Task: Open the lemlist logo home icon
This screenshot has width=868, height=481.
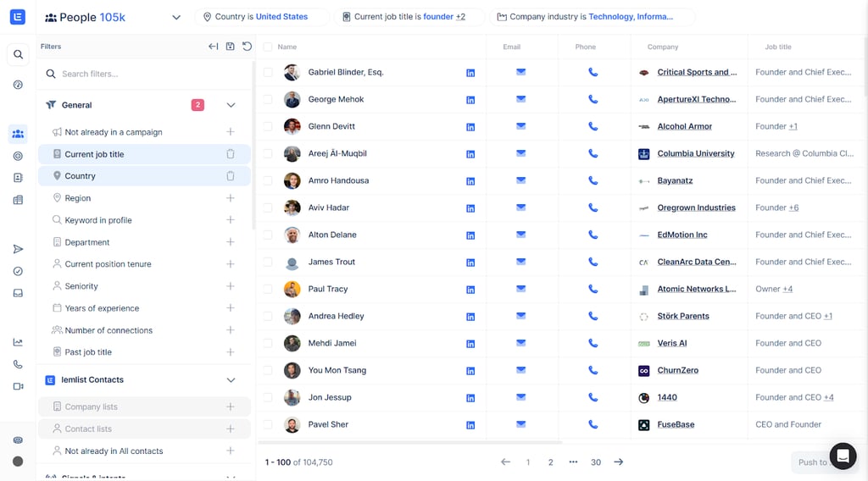Action: click(x=18, y=17)
